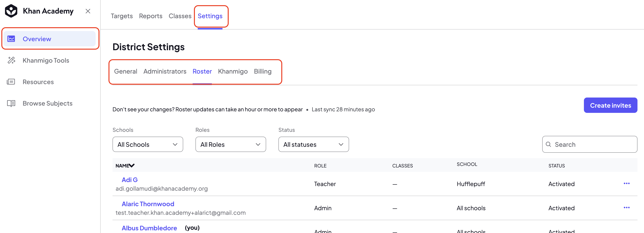
Task: Click the ROLE column header
Action: click(x=320, y=166)
